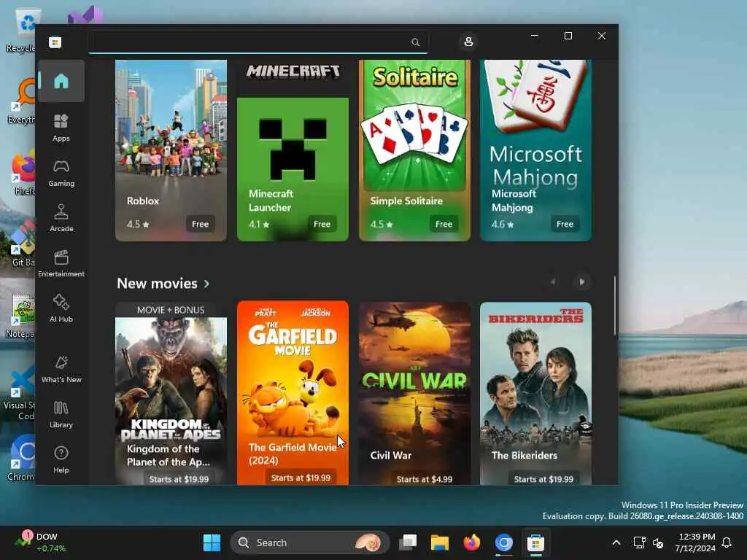Select the Everything desktop shortcut
Viewport: 747px width, 560px height.
[x=21, y=101]
